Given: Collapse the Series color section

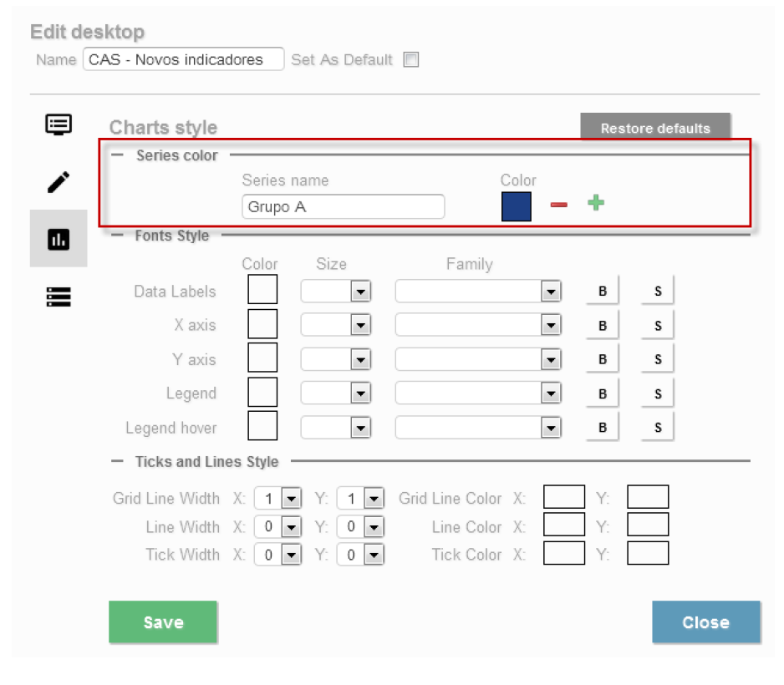Looking at the screenshot, I should (118, 155).
